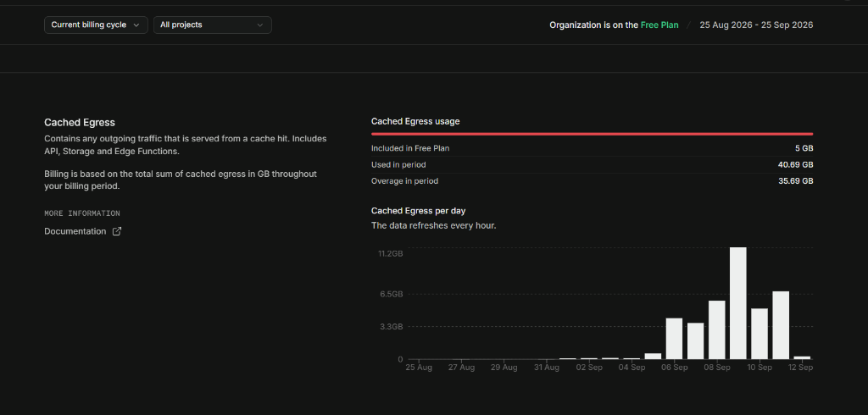Click 'Organization is on the' text
Viewport: 868px width, 415px height.
pos(593,25)
